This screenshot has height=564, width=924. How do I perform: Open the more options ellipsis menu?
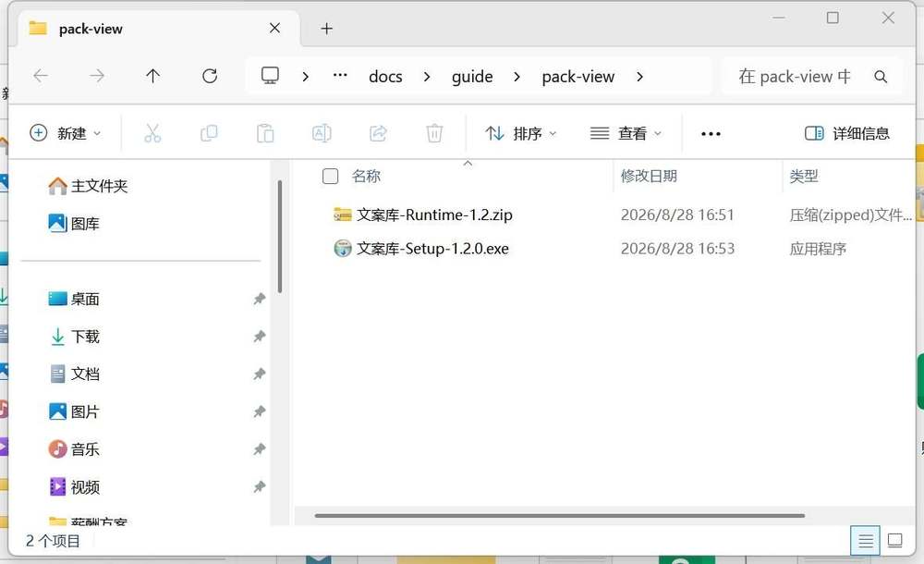711,134
